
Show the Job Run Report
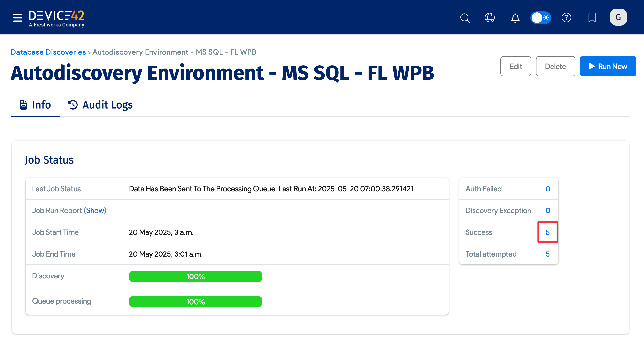(95, 211)
